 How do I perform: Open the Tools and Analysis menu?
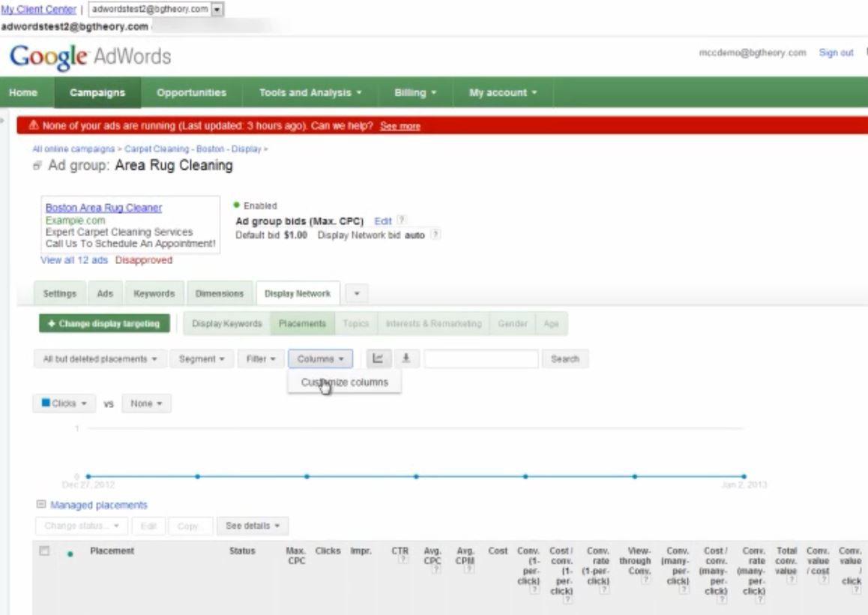[x=310, y=92]
